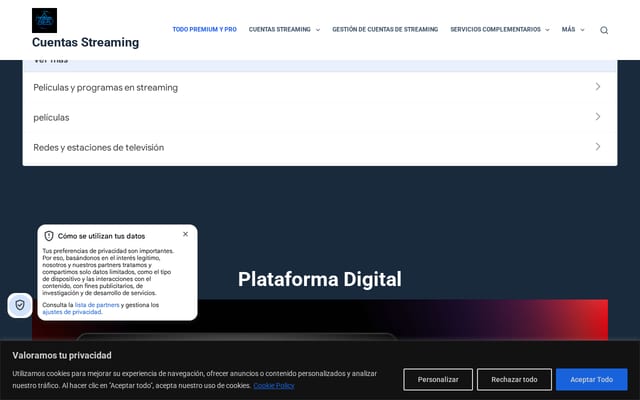Click the Cuentas Streaming site title
The image size is (640, 400).
[85, 42]
